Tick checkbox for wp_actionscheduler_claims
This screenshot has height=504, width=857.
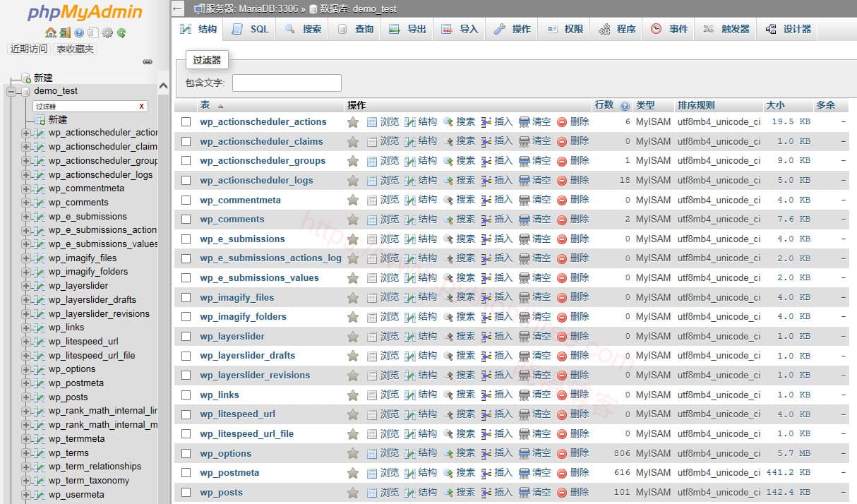click(186, 142)
